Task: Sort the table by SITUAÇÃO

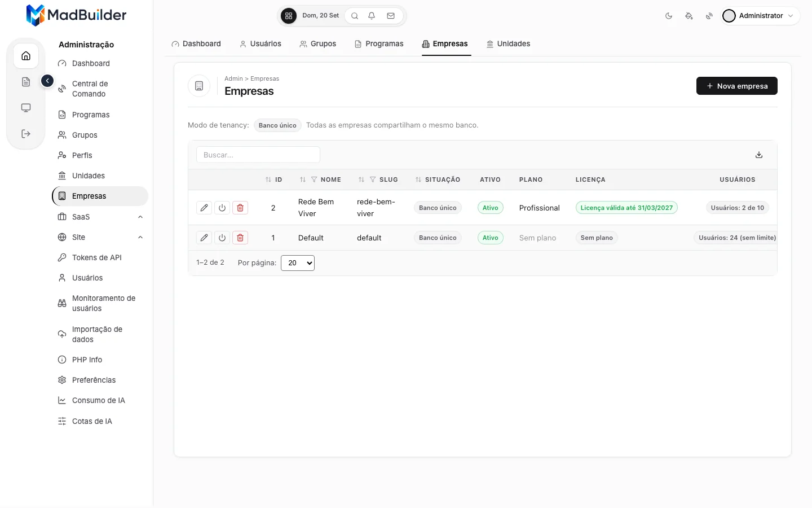Action: point(418,179)
